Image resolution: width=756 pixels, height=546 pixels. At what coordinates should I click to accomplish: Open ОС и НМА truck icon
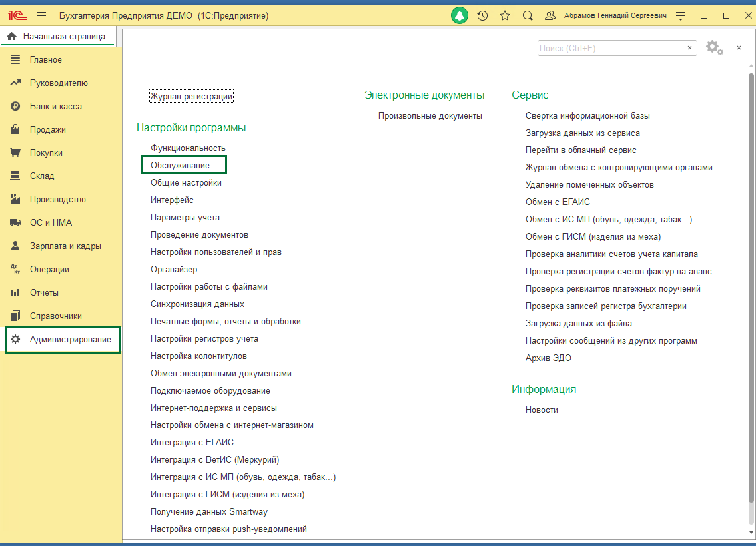(15, 222)
